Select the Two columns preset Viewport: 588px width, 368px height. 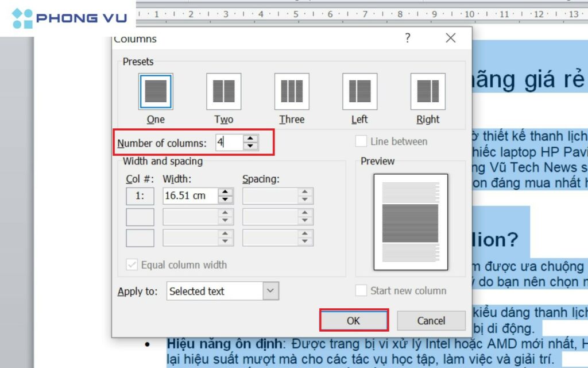223,91
